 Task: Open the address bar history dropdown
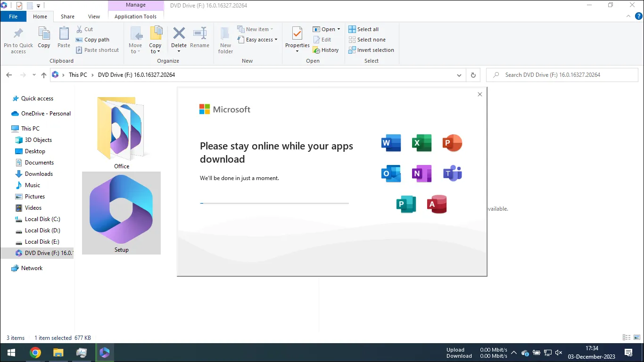coord(459,74)
